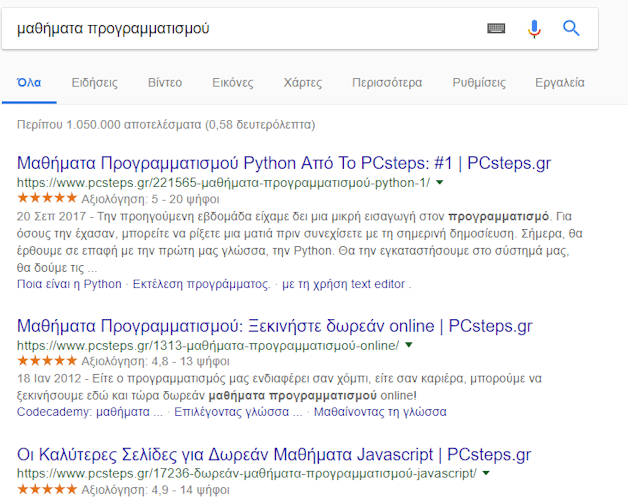
Task: Start voice search with the microphone icon
Action: 534,29
